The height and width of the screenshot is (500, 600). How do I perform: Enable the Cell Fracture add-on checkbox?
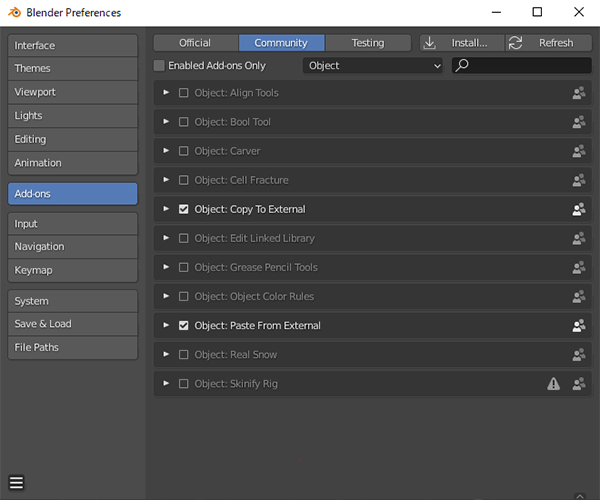[x=183, y=181]
